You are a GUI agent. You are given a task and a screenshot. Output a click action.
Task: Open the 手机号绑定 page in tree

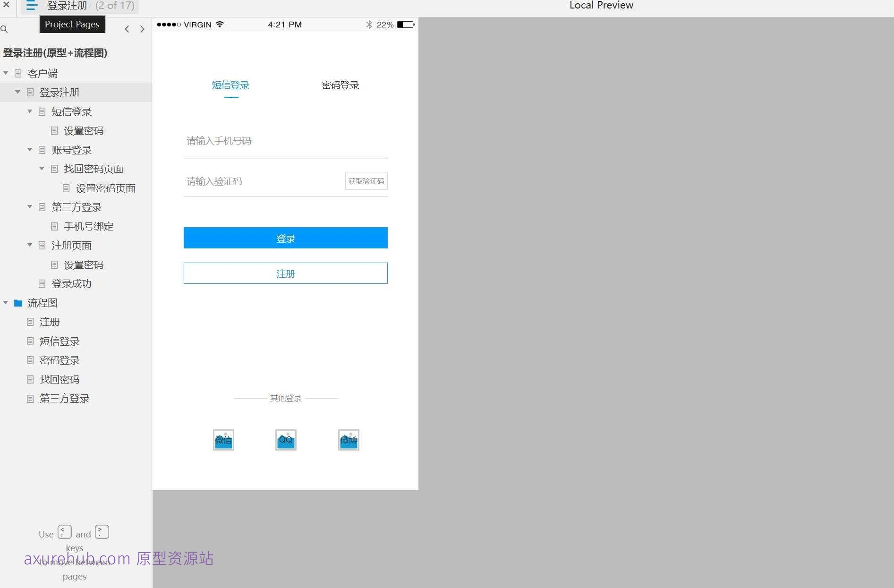[89, 227]
